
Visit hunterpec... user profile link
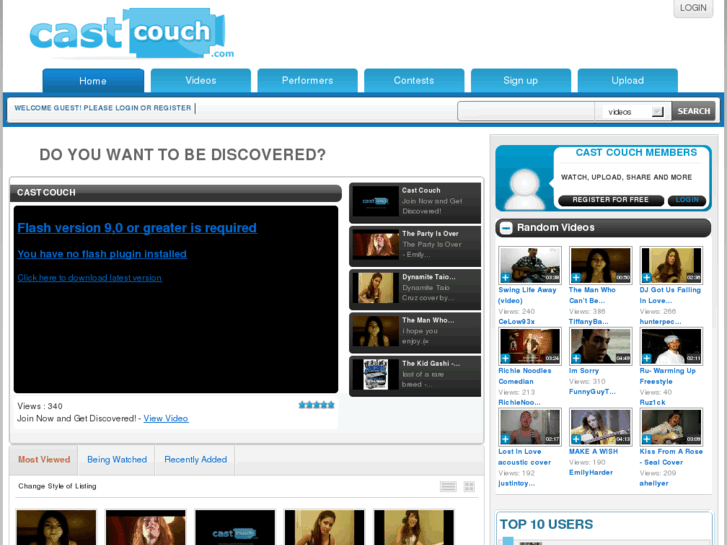661,321
